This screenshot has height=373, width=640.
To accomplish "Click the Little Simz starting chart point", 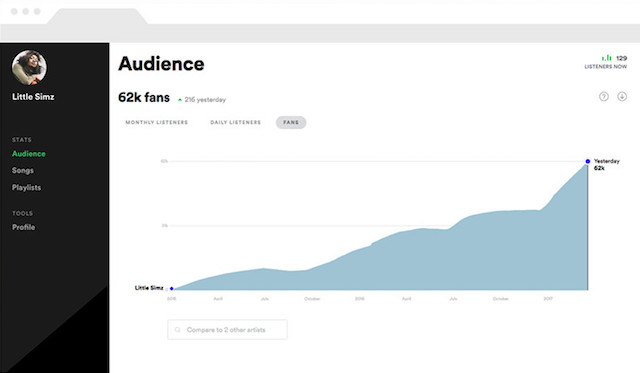I will coord(172,289).
